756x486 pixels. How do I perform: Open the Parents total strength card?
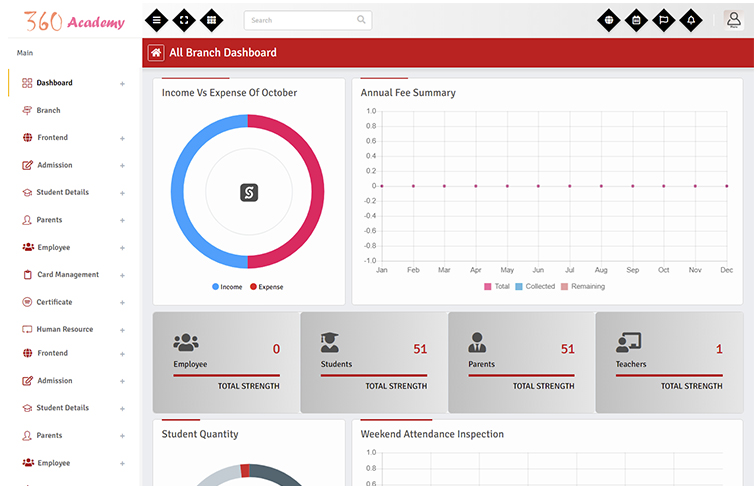coord(522,363)
